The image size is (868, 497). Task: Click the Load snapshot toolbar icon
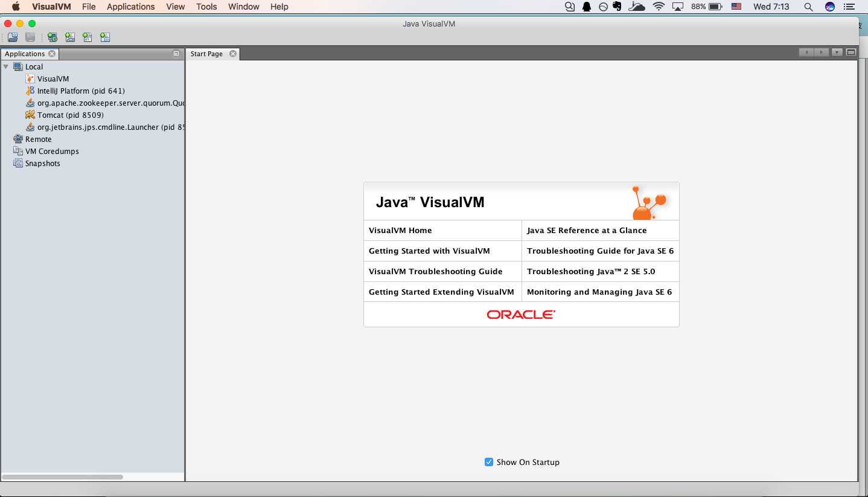[13, 37]
